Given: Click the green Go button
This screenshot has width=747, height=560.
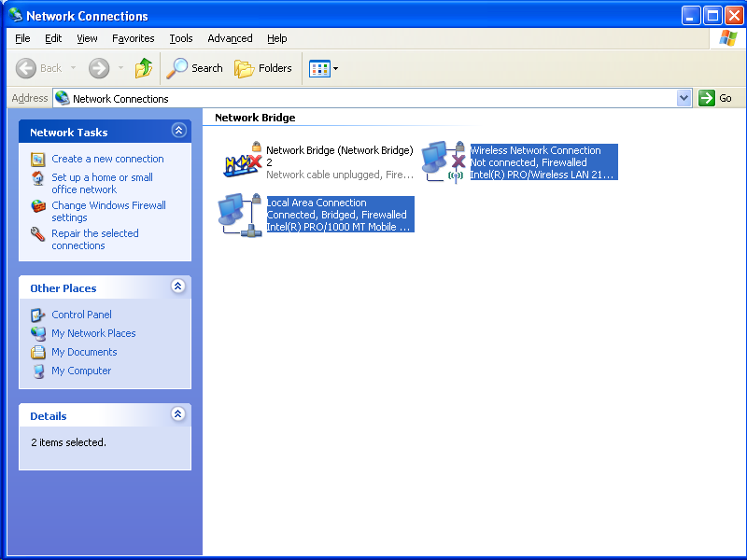Looking at the screenshot, I should [715, 98].
